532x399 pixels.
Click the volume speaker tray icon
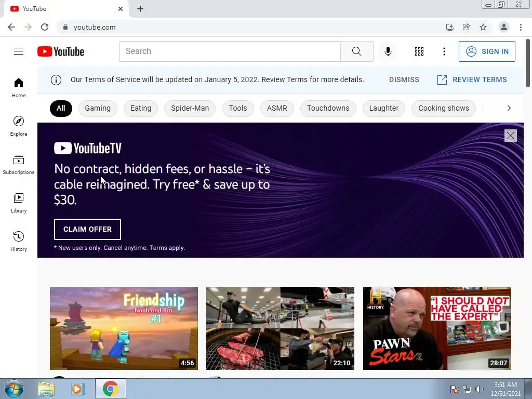479,389
